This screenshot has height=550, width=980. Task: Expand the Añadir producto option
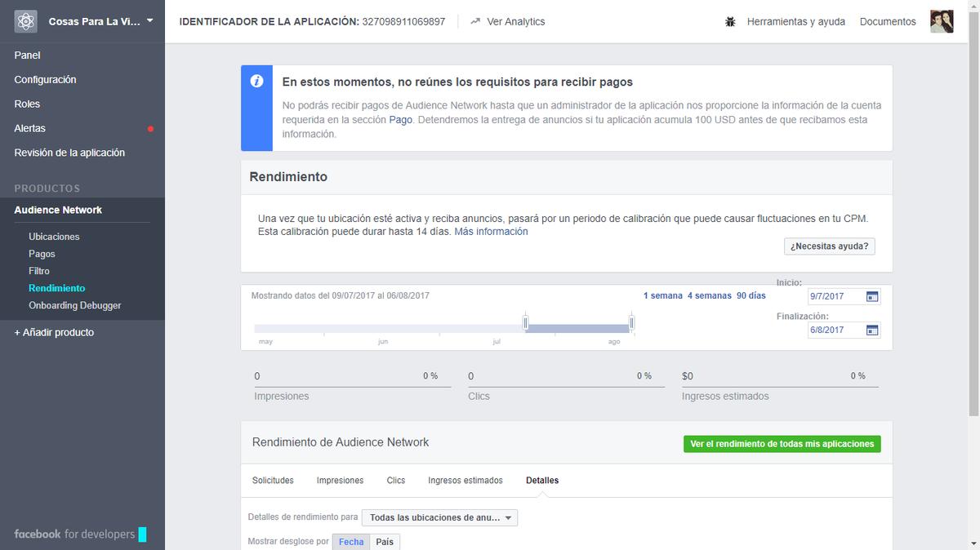(54, 332)
